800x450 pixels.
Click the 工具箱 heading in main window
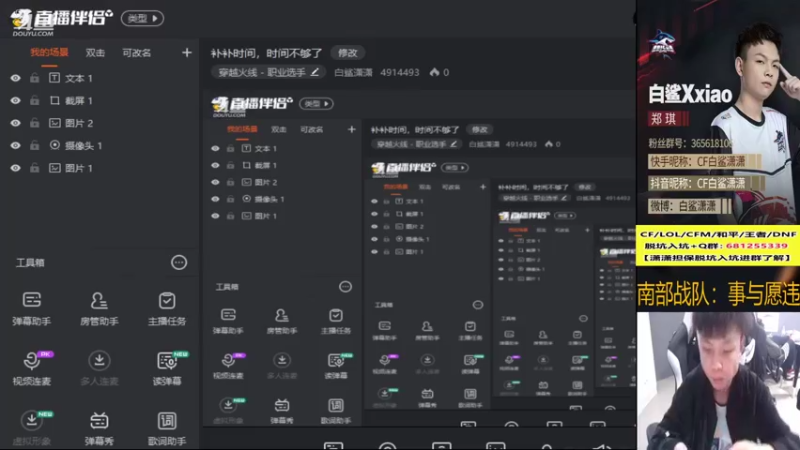(x=30, y=263)
